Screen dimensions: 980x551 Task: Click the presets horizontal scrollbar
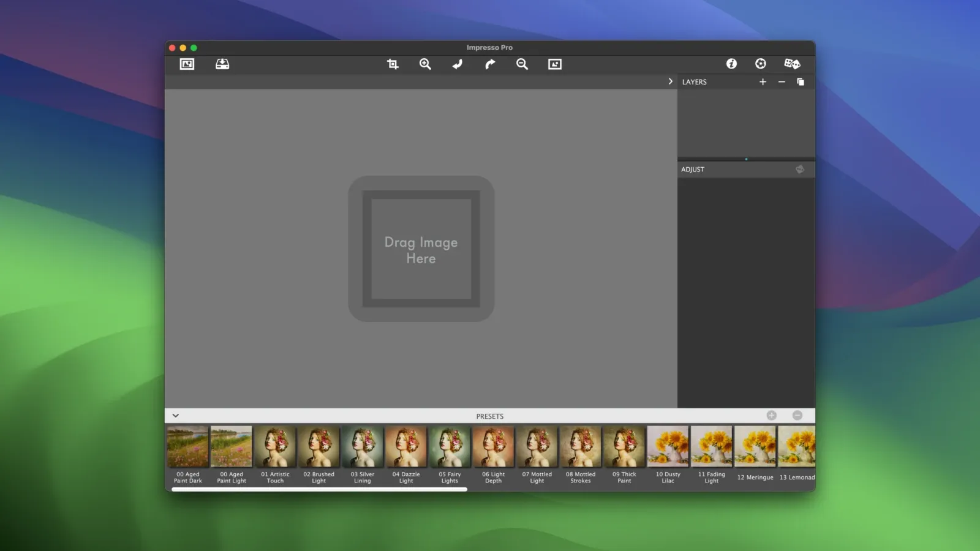(x=319, y=489)
